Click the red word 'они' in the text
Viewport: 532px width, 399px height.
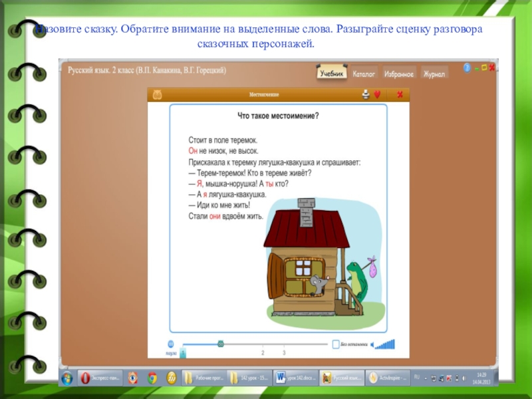click(x=215, y=216)
